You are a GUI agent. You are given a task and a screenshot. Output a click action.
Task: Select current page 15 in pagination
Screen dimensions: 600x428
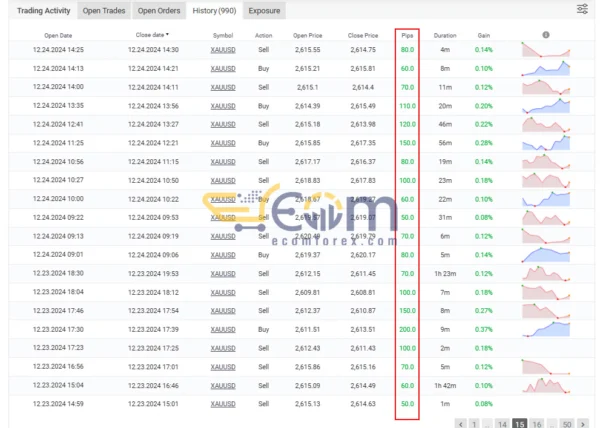520,424
